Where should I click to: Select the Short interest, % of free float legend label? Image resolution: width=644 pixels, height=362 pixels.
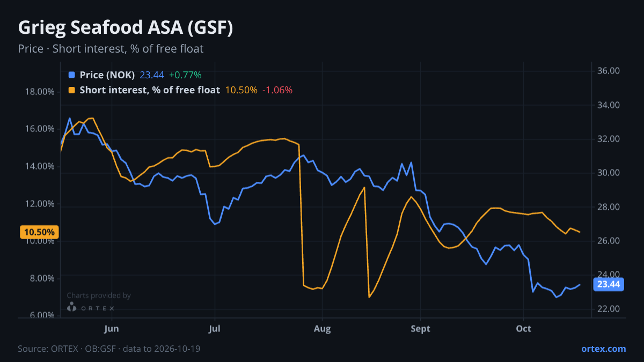click(150, 90)
